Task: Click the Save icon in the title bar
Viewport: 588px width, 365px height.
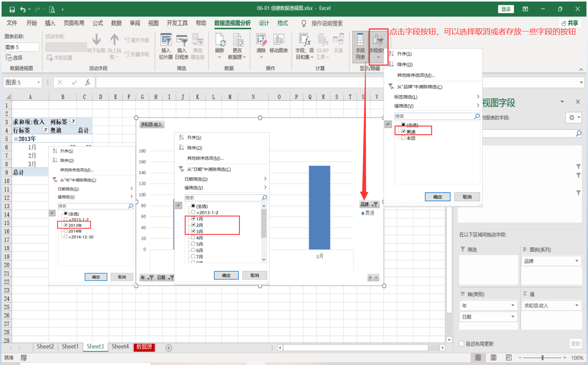Action: (12, 9)
